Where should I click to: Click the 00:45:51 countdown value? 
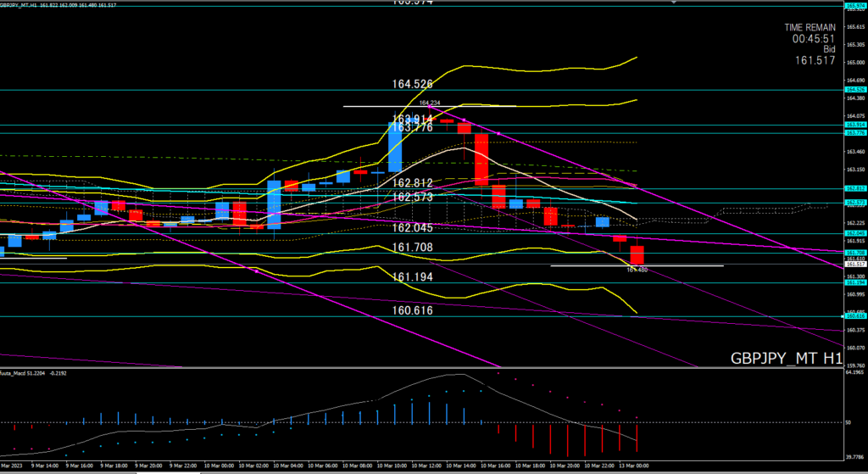(813, 39)
